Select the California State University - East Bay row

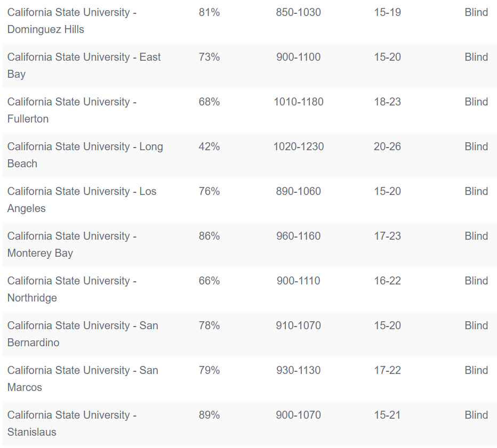249,66
